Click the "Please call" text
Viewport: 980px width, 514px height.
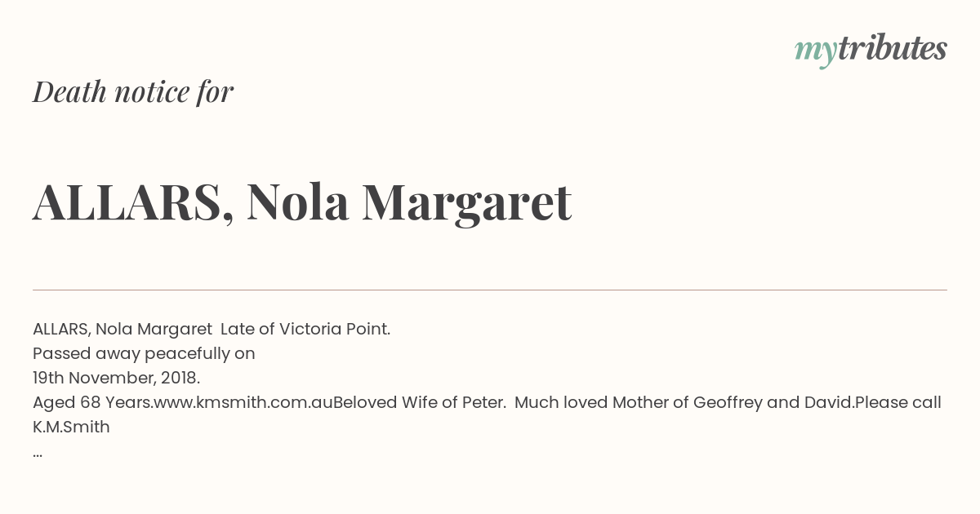[x=898, y=403]
